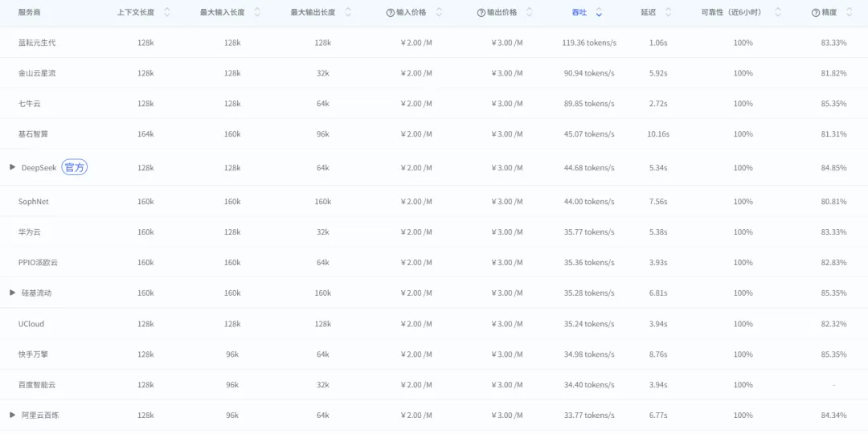The height and width of the screenshot is (434, 868).
Task: Select provider name UCloud
Action: tap(31, 323)
